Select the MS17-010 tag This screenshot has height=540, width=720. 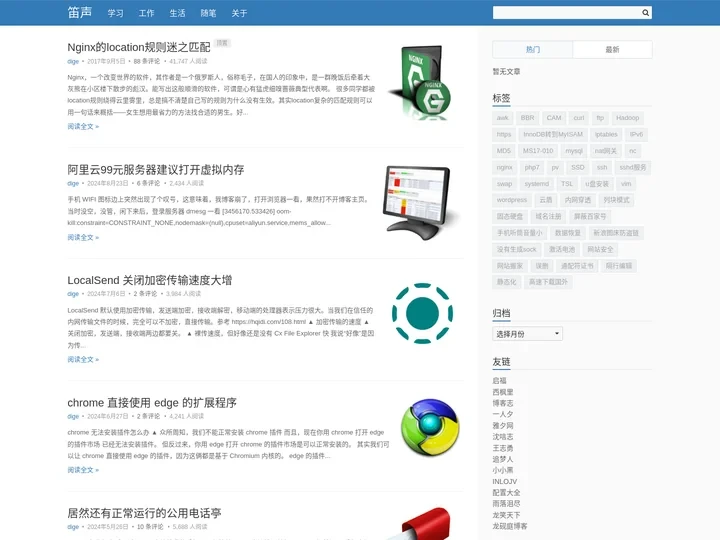point(538,151)
